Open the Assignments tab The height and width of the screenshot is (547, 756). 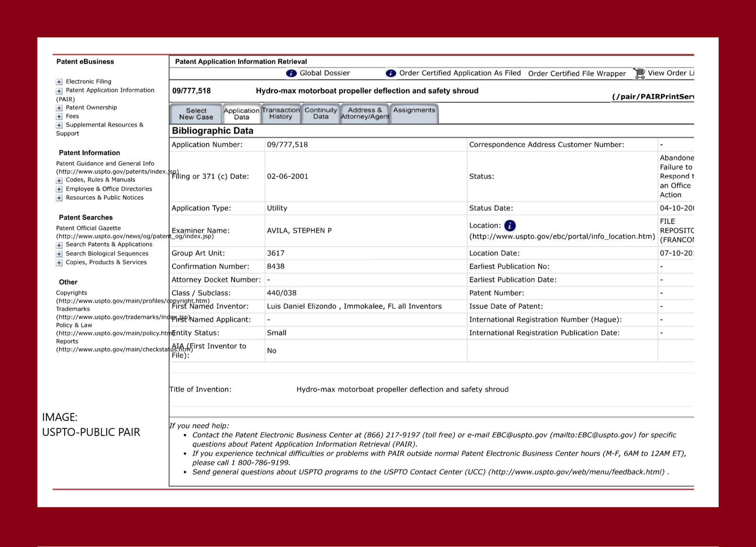coord(414,113)
